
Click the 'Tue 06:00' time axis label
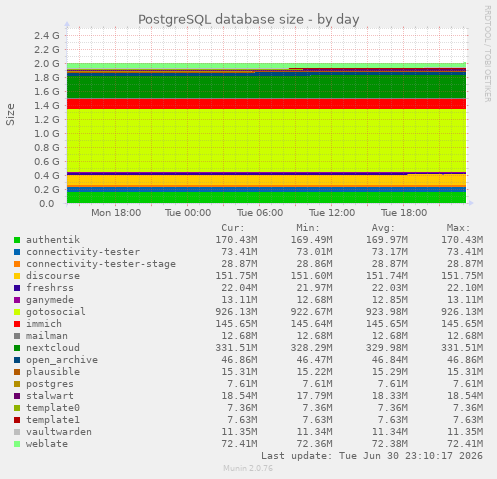[260, 213]
